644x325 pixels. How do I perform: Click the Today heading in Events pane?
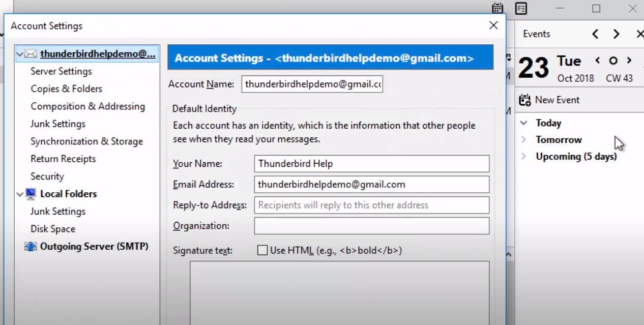tap(548, 123)
